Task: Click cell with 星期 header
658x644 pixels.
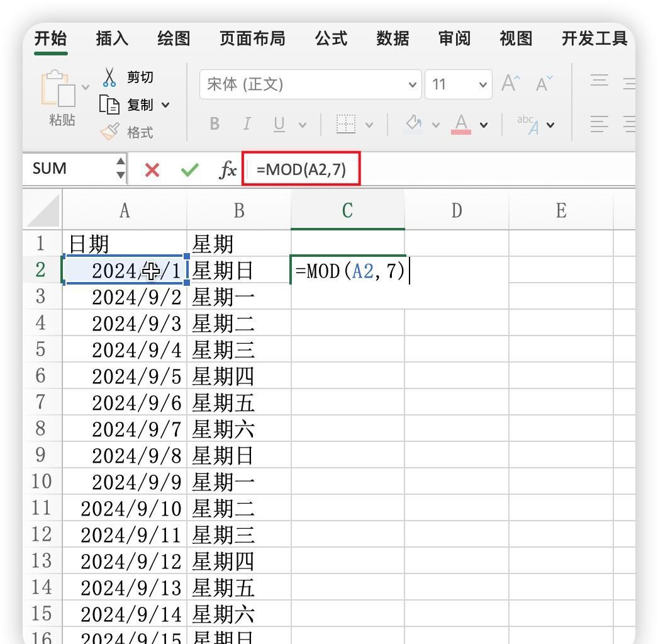Action: 239,244
